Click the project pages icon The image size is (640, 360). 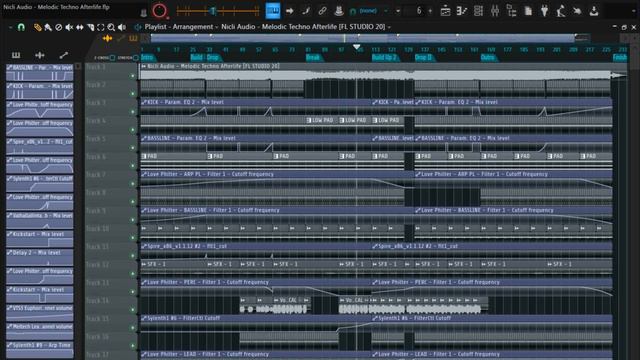click(x=528, y=11)
